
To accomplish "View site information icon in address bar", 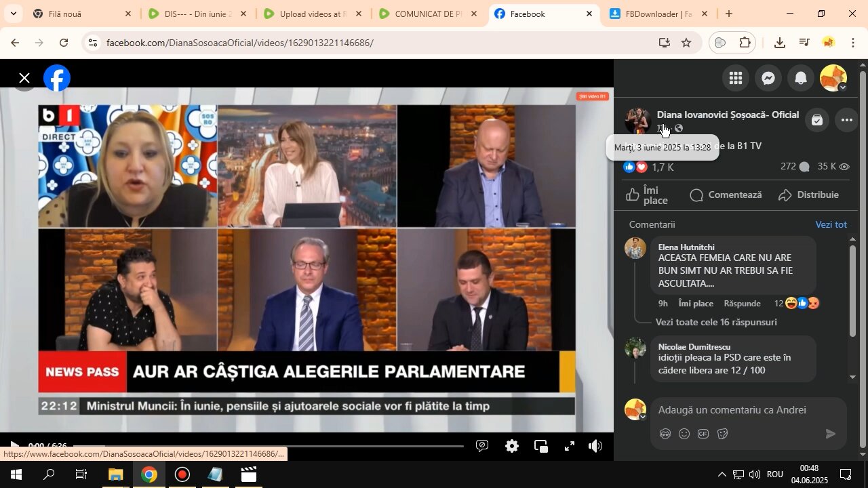I will click(93, 43).
